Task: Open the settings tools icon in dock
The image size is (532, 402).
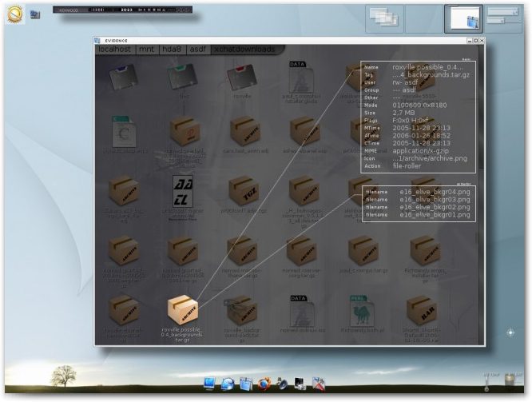Action: 319,384
